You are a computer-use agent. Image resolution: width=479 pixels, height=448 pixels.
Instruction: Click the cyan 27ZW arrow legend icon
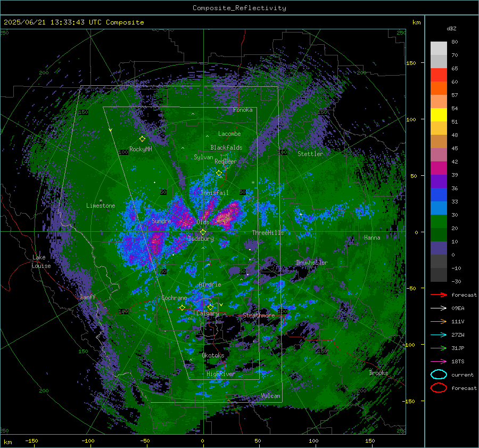439,335
